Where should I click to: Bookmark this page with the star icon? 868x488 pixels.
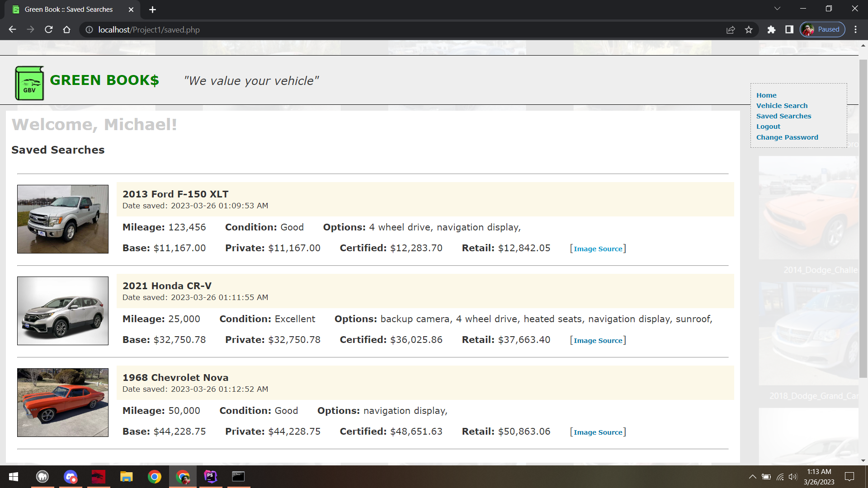point(749,30)
